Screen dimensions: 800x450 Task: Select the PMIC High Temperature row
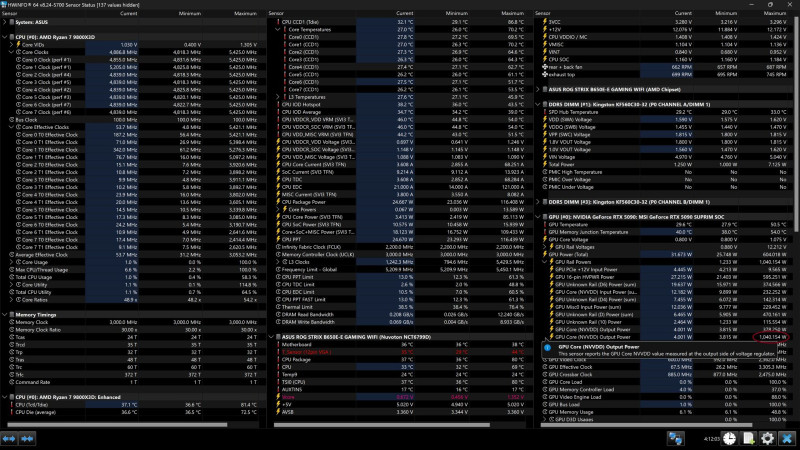click(x=665, y=172)
